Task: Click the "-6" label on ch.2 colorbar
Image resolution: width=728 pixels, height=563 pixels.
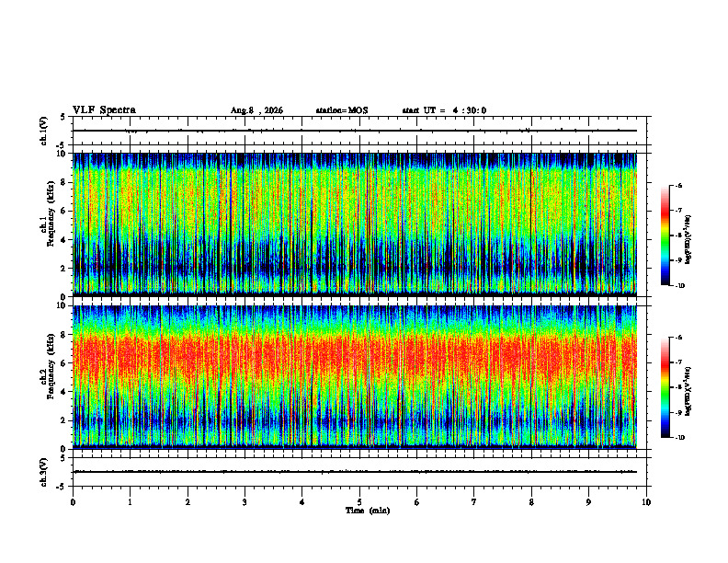Action: point(678,338)
